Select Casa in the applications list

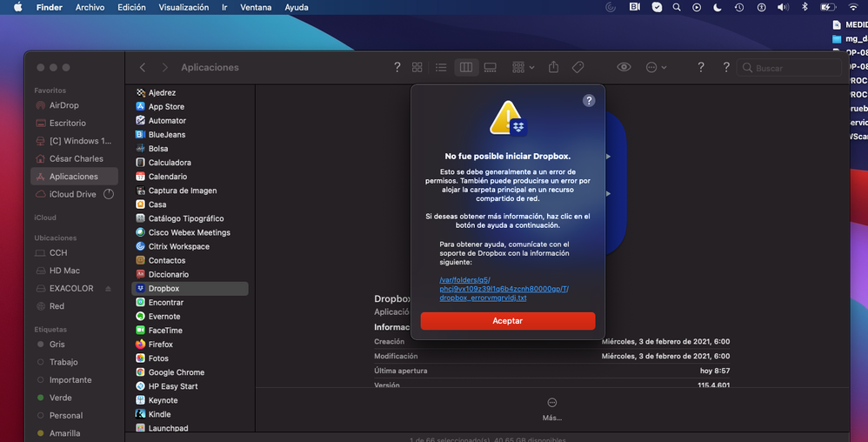(190, 204)
